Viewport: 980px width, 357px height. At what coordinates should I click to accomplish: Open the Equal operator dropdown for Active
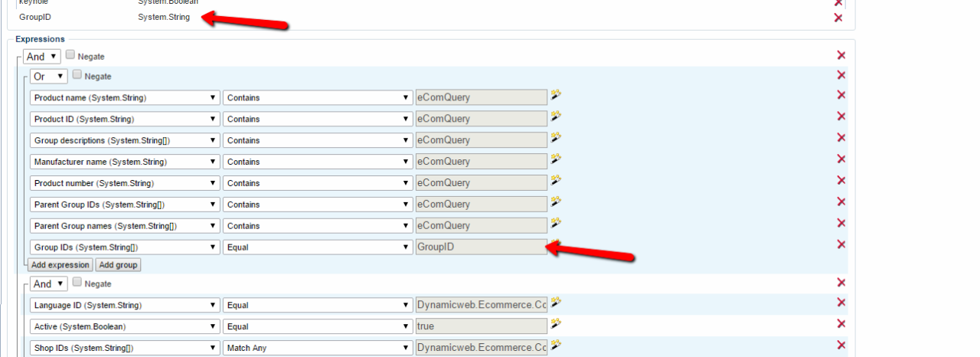317,326
